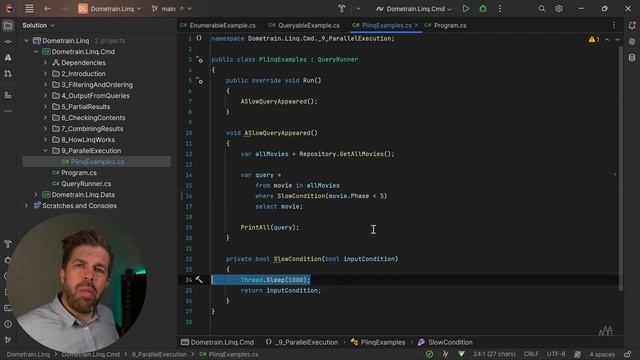Viewport: 640px width, 360px height.
Task: Open QueryRunner.cs in the solution tree
Action: (x=86, y=184)
